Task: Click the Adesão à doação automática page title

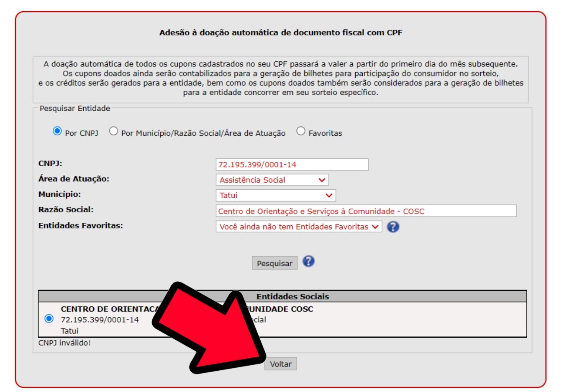Action: coord(281,33)
